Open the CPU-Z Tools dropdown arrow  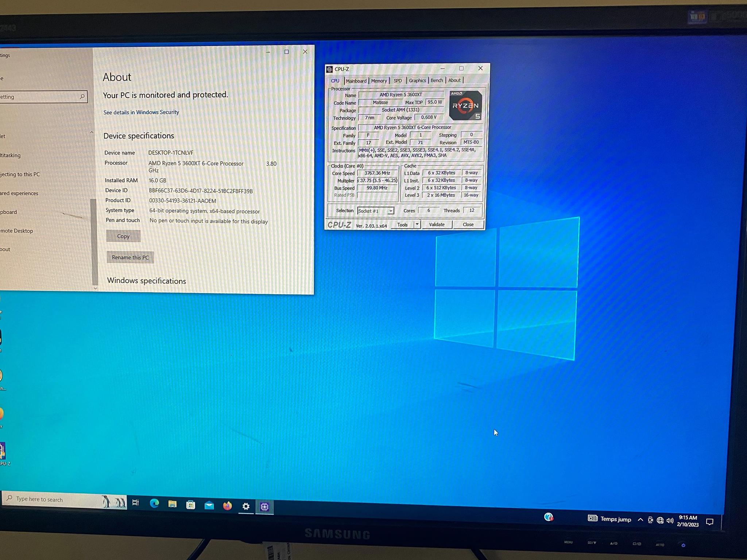417,225
